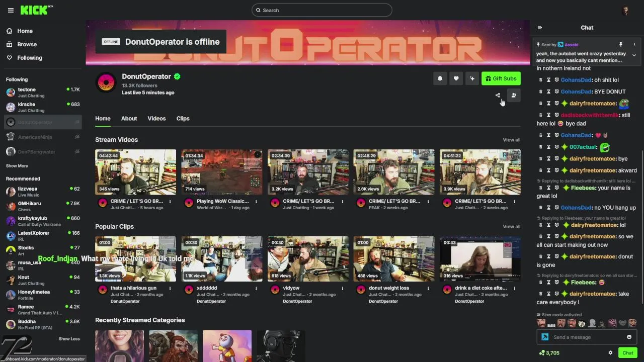Click the green Chat send button

627,353
